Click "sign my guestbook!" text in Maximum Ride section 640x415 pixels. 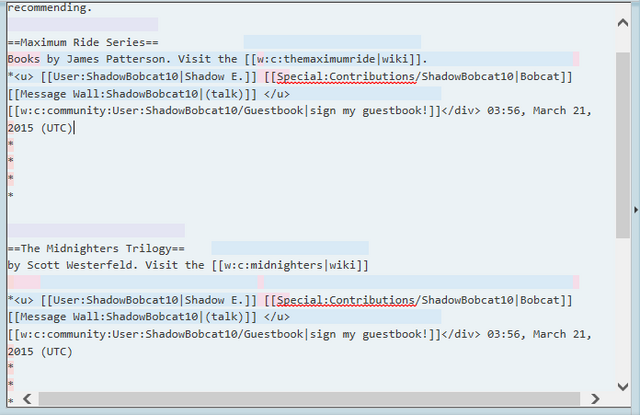pos(369,111)
